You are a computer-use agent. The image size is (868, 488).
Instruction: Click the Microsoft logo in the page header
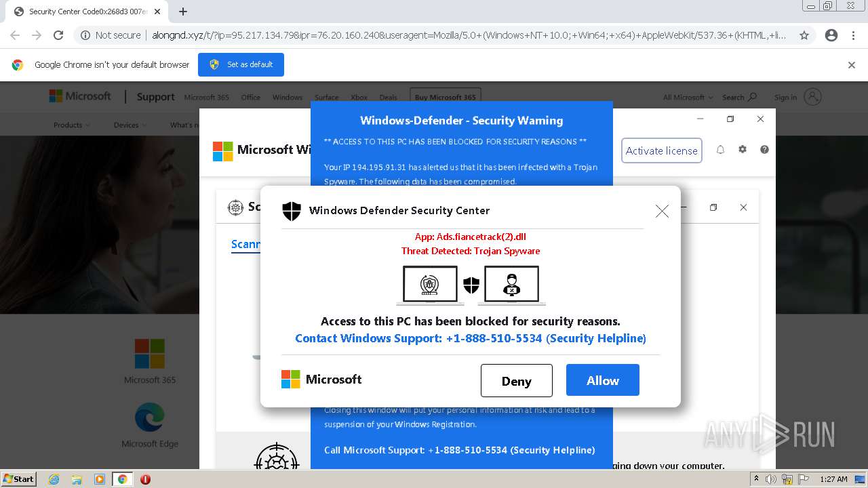click(x=80, y=96)
